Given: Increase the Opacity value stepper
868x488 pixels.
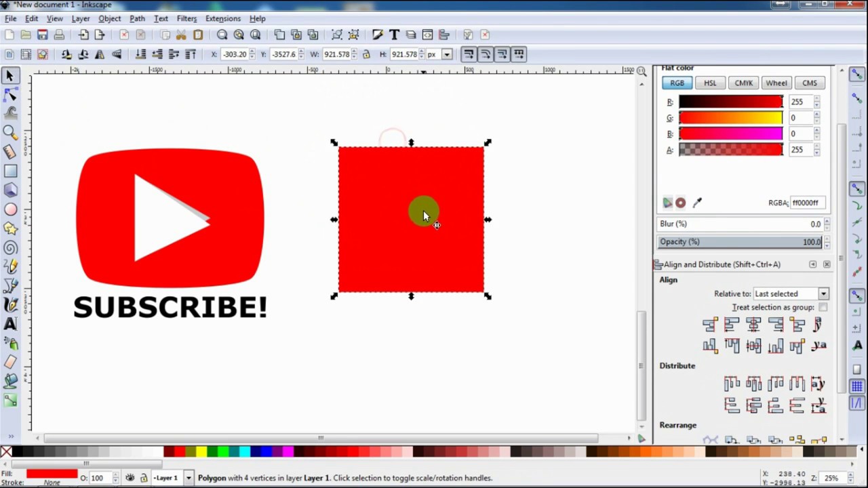Looking at the screenshot, I should pyautogui.click(x=826, y=239).
